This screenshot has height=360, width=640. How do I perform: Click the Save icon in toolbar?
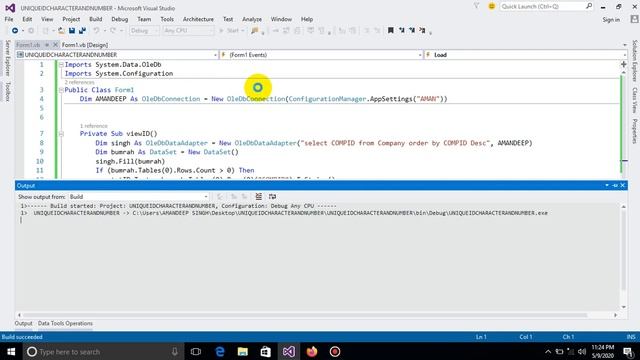(x=72, y=31)
